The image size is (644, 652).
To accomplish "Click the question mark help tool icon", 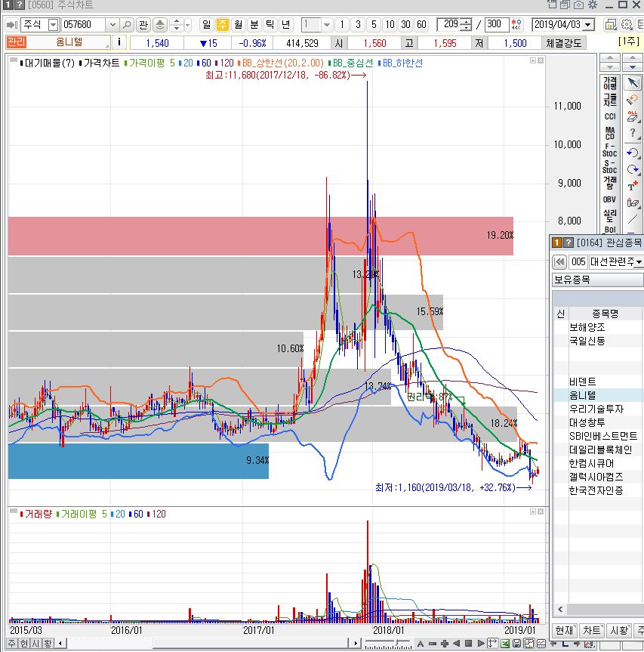I will tap(633, 133).
